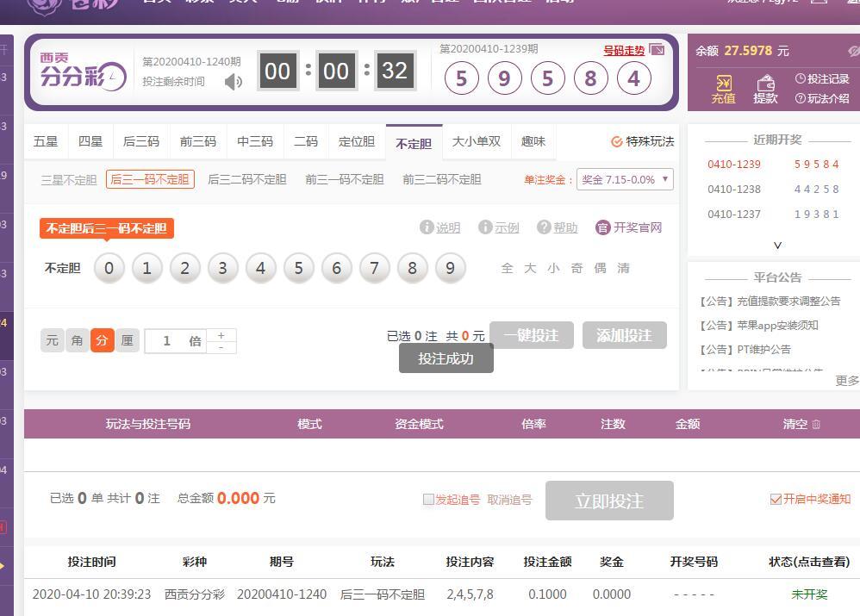Viewport: 860px width, 616px height.
Task: Mute the countdown sound speaker icon
Action: (x=233, y=82)
